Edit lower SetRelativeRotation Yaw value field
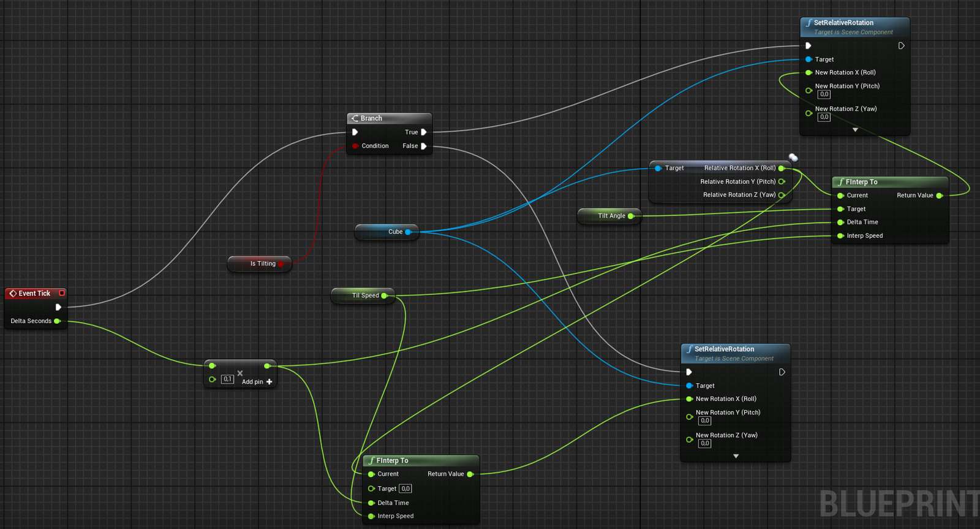The width and height of the screenshot is (980, 529). [x=705, y=443]
